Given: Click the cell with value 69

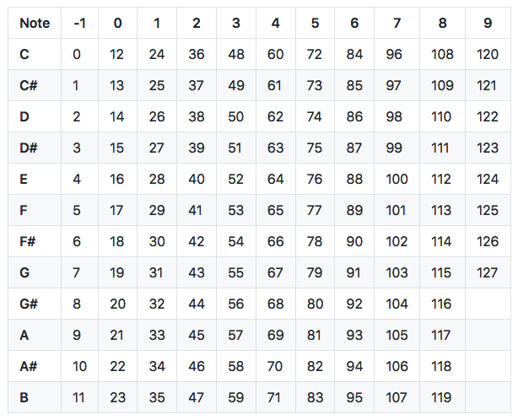Looking at the screenshot, I should click(275, 335).
